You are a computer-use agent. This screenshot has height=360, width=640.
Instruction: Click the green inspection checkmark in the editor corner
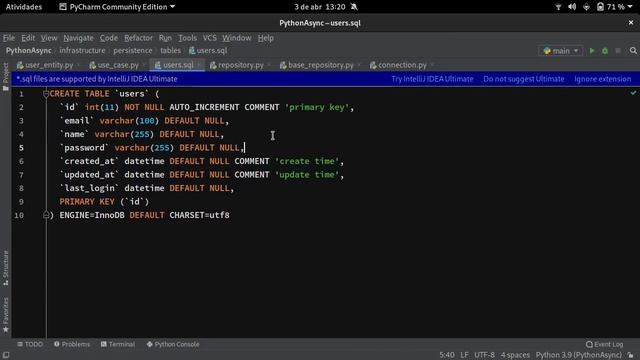(x=633, y=93)
